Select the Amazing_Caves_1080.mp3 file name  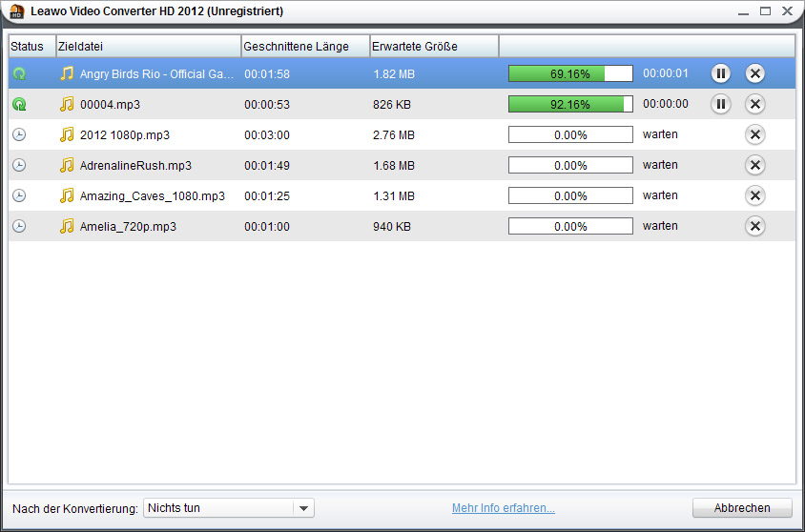153,196
